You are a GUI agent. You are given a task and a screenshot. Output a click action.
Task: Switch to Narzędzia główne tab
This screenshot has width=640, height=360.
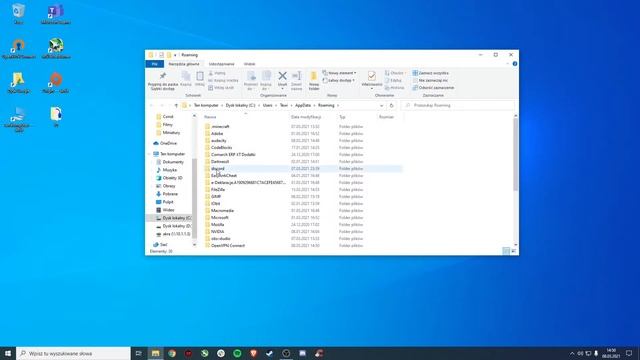pos(184,64)
